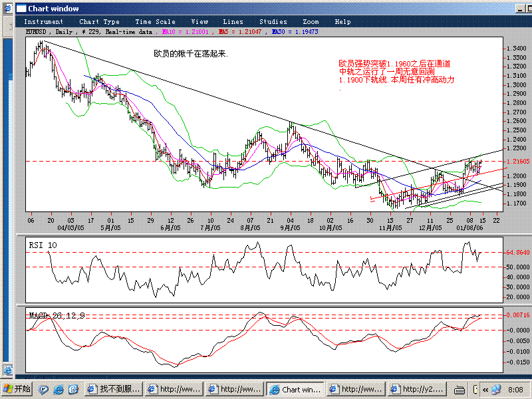Open the Lines menu
The height and width of the screenshot is (399, 532).
(233, 22)
